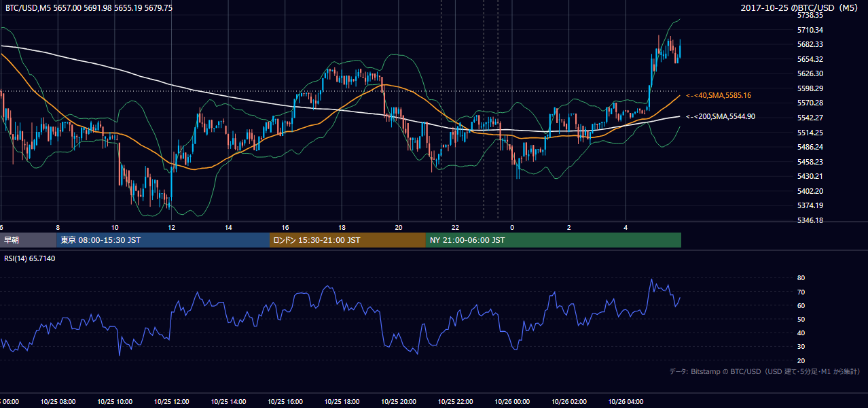
Task: Select the 東京 08:00-15:30 JST session bar
Action: [x=163, y=240]
